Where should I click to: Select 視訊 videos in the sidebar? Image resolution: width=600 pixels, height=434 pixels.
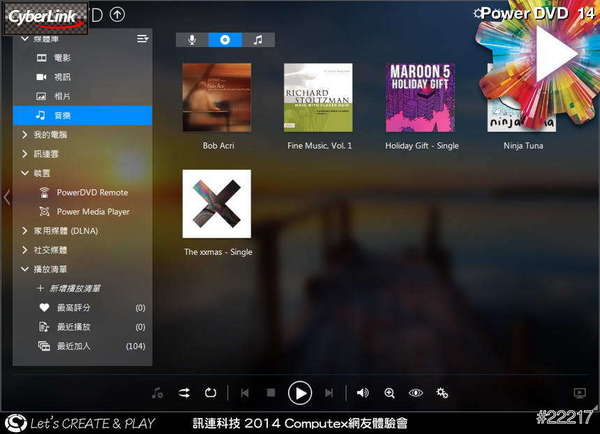[83, 77]
